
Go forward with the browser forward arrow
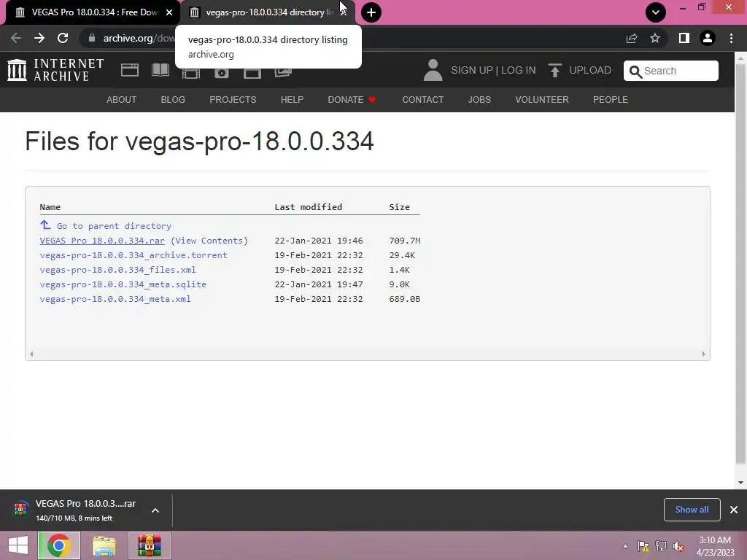tap(39, 38)
